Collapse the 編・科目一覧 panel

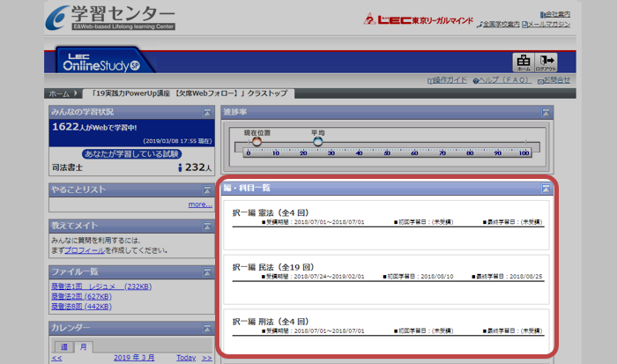pos(546,189)
